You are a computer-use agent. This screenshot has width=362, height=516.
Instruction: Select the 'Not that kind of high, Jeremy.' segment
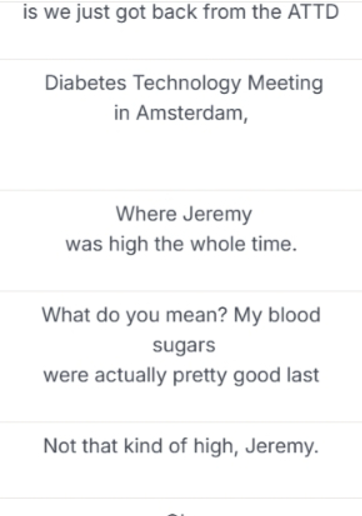pyautogui.click(x=181, y=446)
